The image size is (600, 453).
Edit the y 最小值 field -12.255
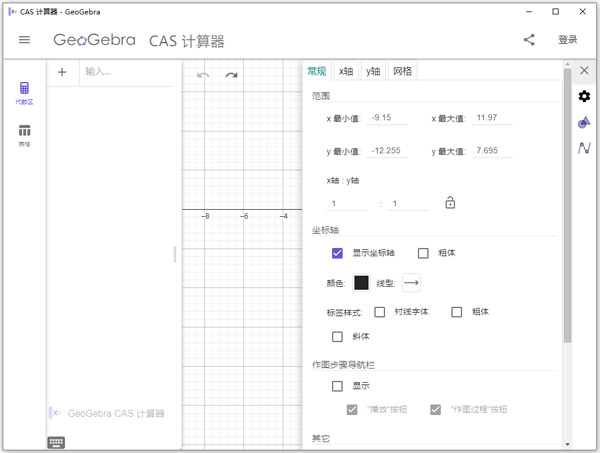pos(387,151)
